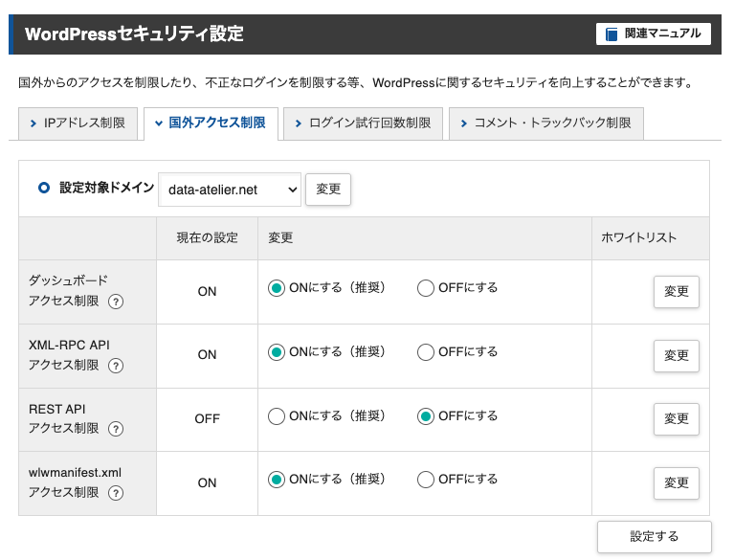Select OFFにする for XML-RPC API row

[426, 352]
